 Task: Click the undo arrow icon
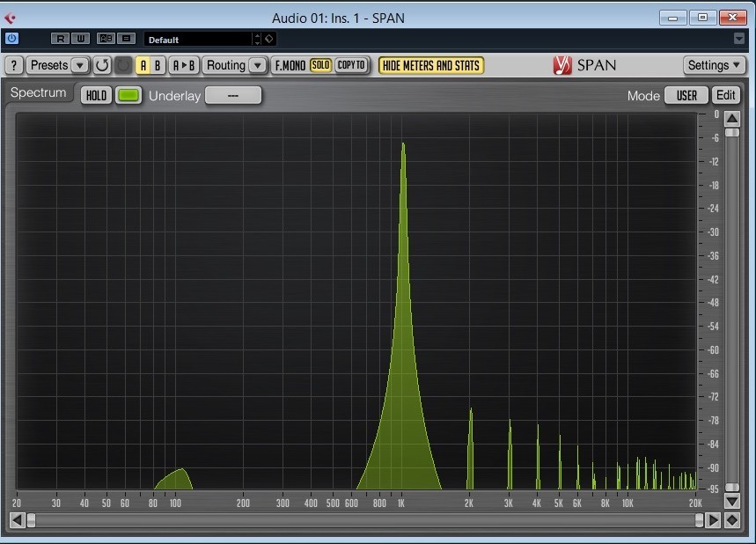coord(102,65)
